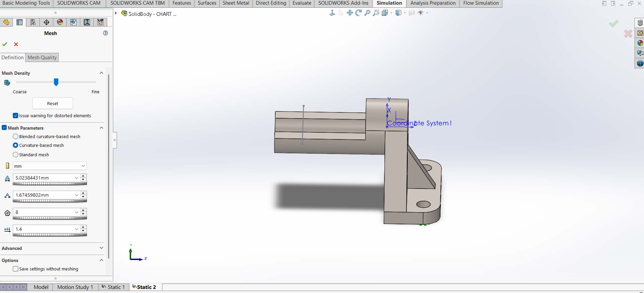Select Blended curvature-based mesh option
This screenshot has height=293, width=644.
tap(16, 136)
